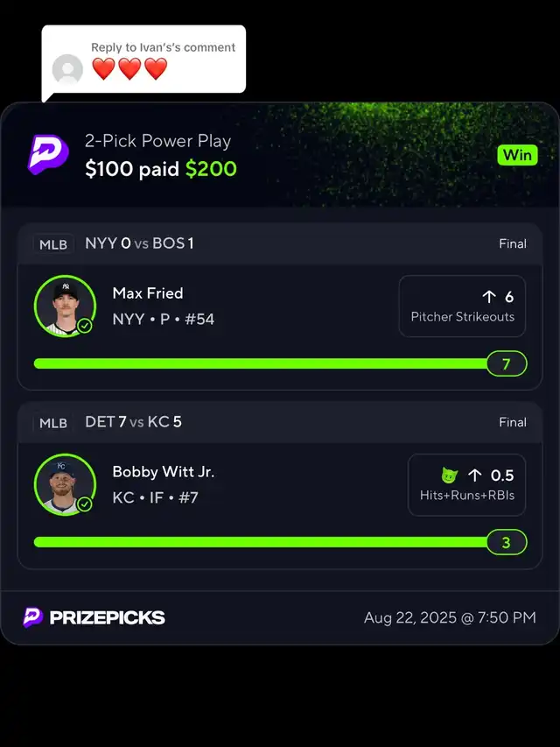Open Bobby Witt Jr.'s player photo
This screenshot has width=560, height=747.
(x=64, y=484)
